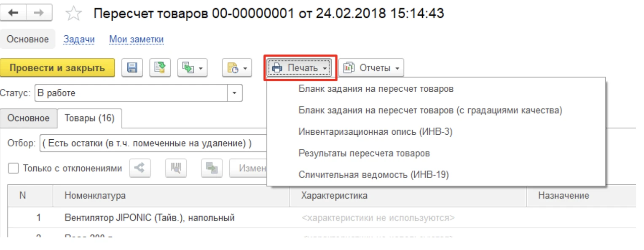644x250 pixels.
Task: Open the Мои заметки link
Action: coord(137,40)
